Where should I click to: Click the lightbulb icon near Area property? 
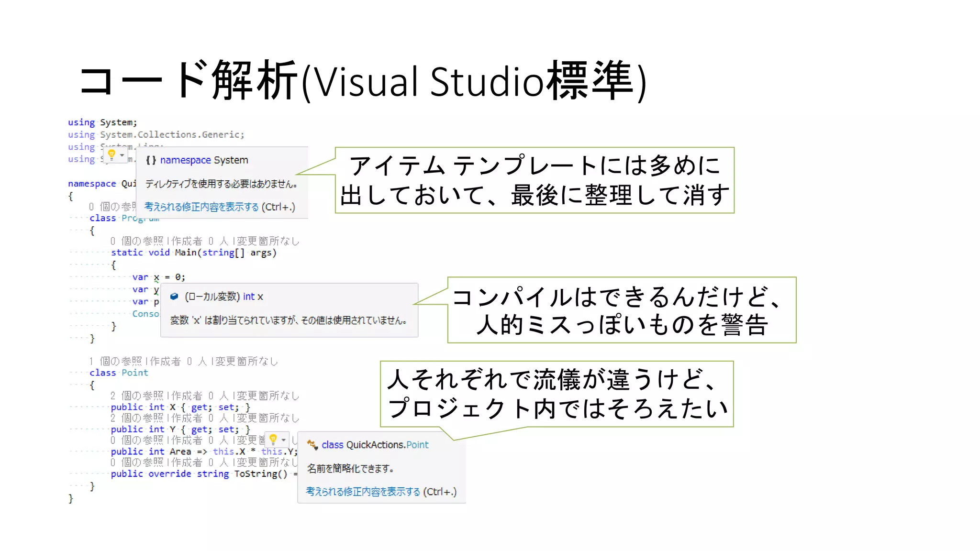273,439
